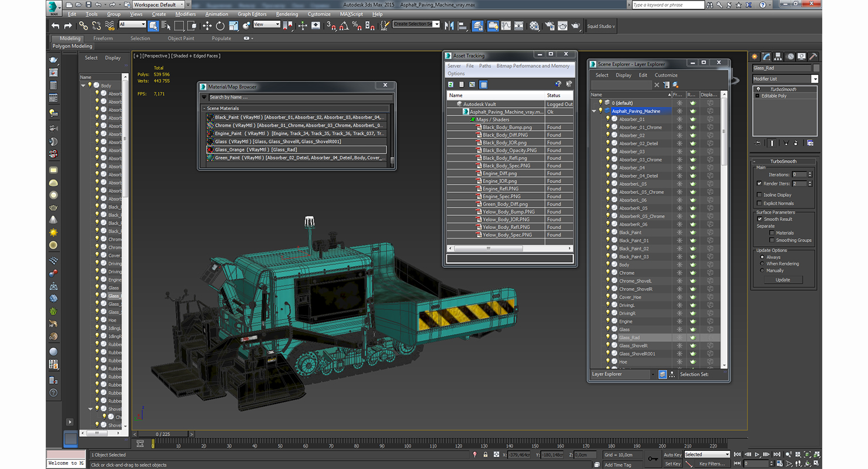868x469 pixels.
Task: Choose the Select and Scale tool
Action: click(x=233, y=26)
